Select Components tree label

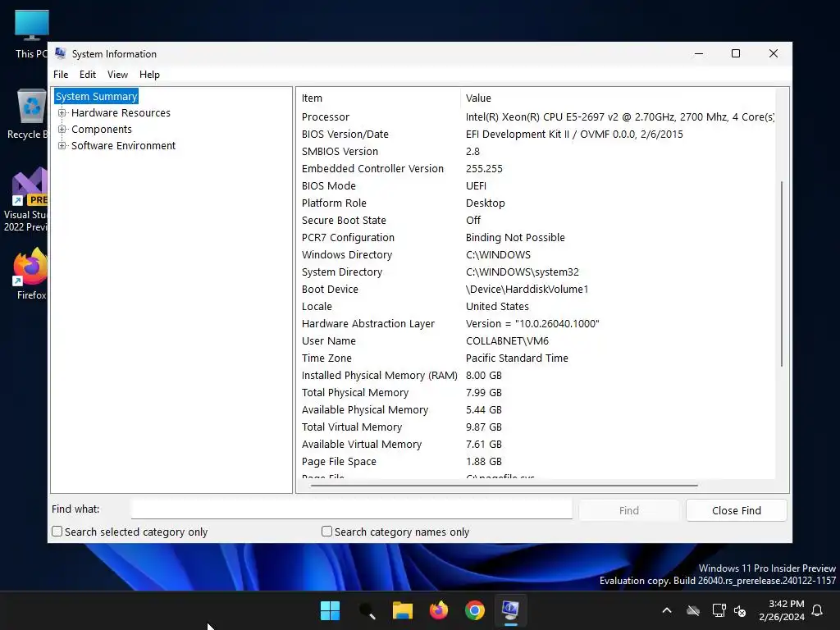click(102, 130)
